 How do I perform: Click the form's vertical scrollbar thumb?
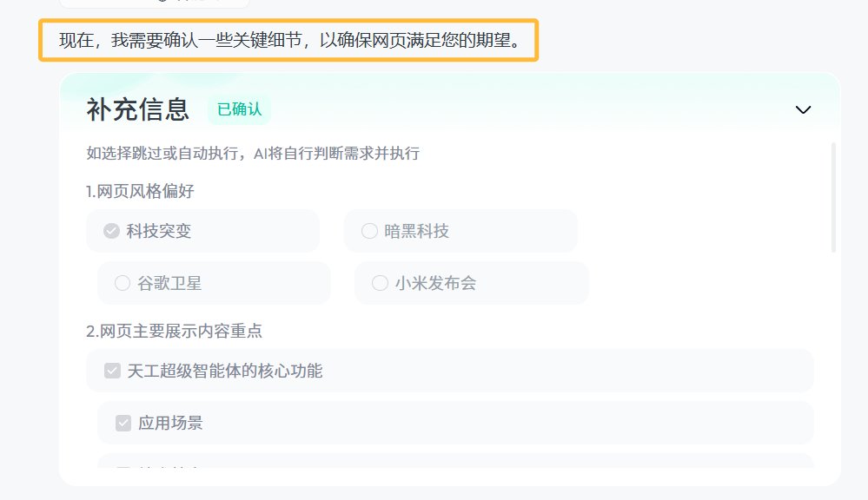coord(833,198)
